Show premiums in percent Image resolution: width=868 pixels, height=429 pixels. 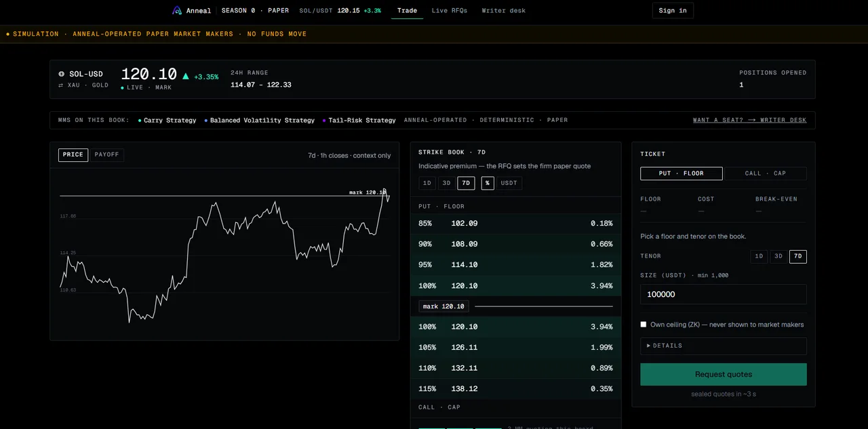[488, 183]
